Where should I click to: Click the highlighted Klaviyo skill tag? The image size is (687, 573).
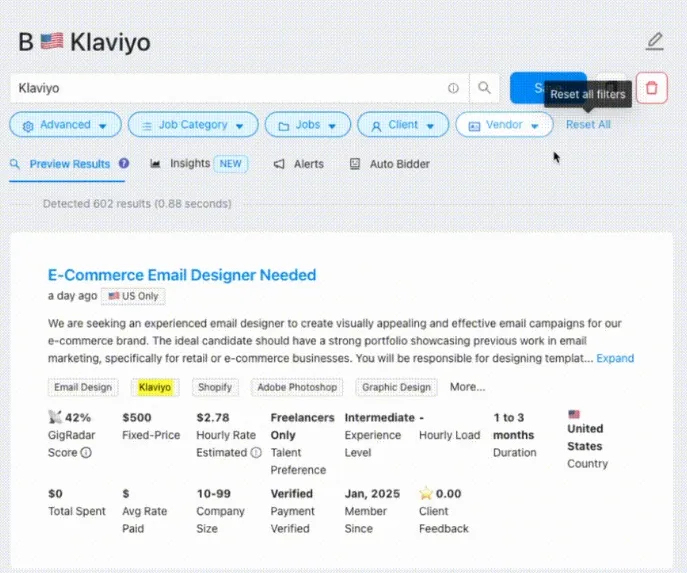[x=155, y=387]
